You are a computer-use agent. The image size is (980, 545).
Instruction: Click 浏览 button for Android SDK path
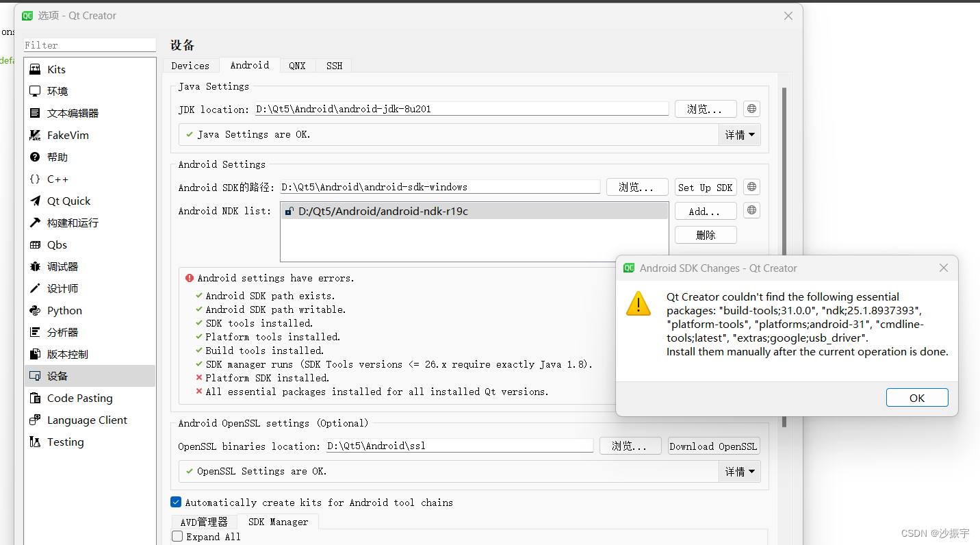pos(637,187)
